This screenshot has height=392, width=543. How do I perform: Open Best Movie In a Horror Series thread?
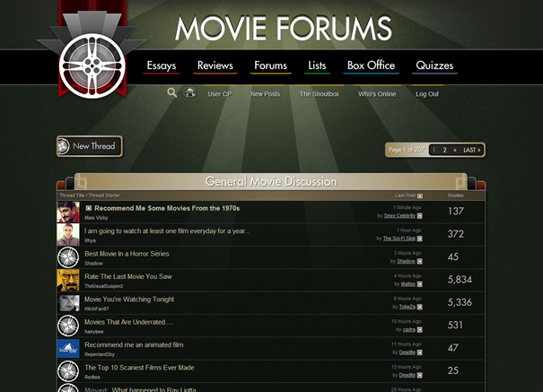pyautogui.click(x=127, y=254)
